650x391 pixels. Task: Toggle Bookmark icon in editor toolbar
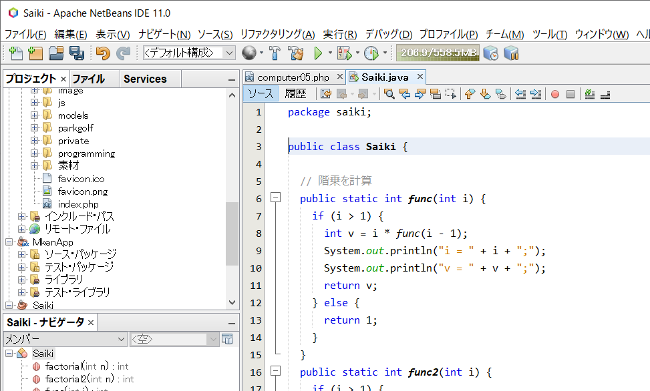coord(501,94)
